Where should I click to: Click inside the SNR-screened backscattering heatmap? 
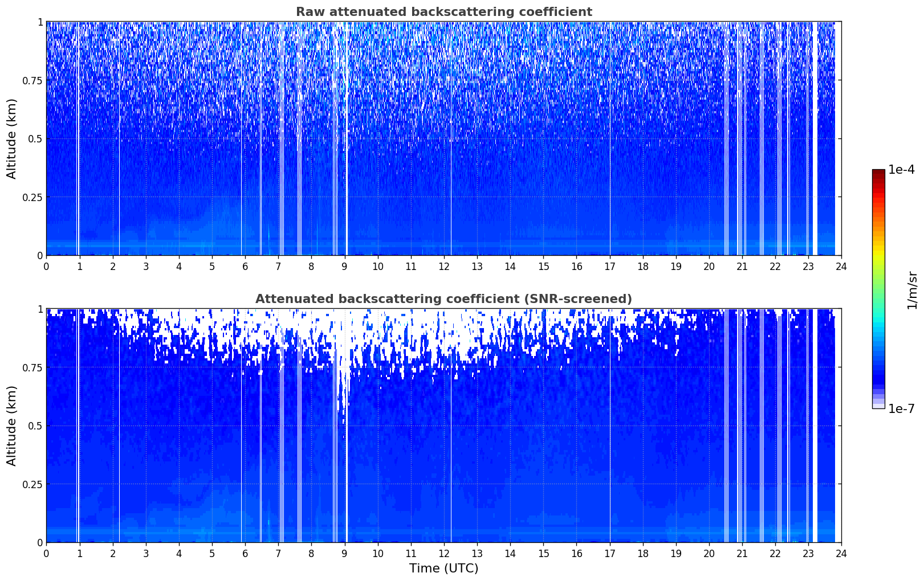coord(443,425)
